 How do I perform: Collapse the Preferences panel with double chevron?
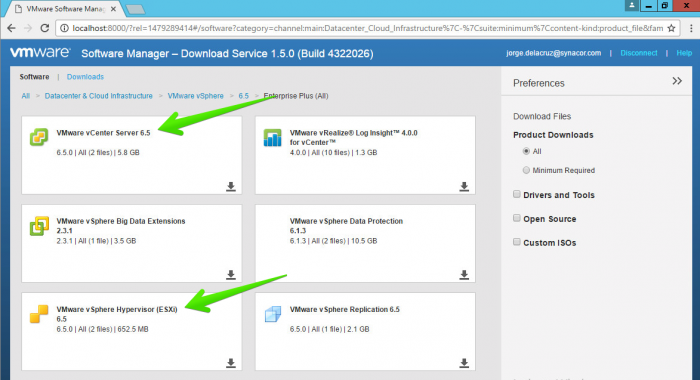pos(677,81)
